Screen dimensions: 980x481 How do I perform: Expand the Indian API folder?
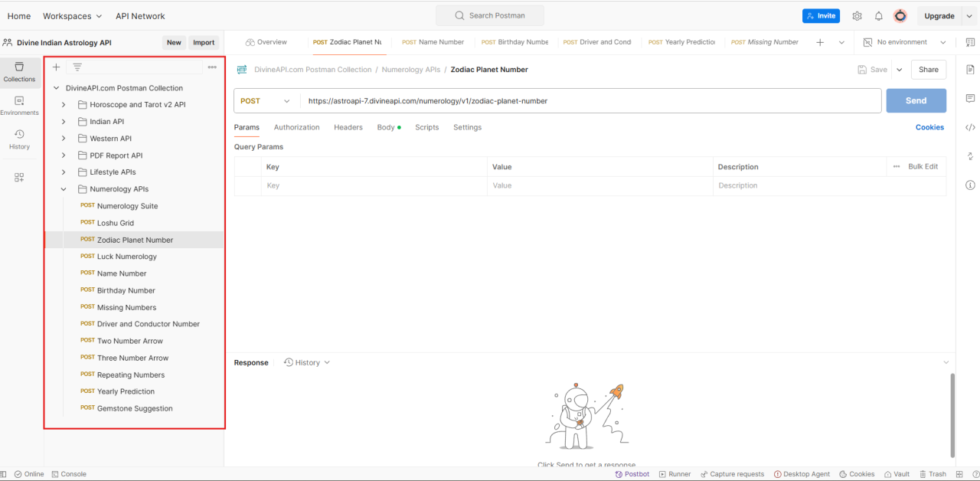pyautogui.click(x=64, y=122)
